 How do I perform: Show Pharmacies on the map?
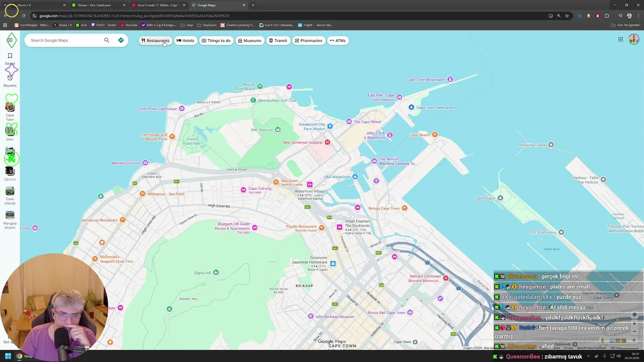308,40
